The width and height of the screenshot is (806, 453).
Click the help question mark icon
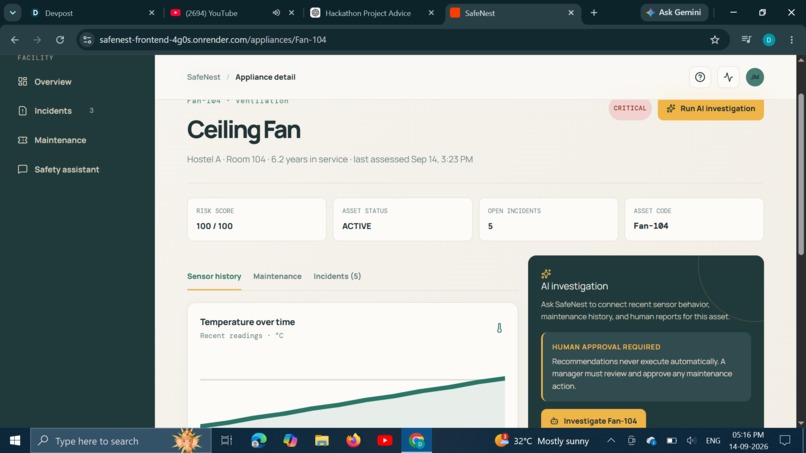click(x=700, y=77)
